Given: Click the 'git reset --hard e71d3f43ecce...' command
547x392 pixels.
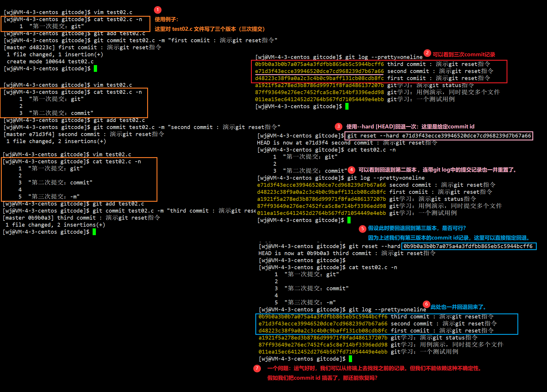Looking at the screenshot, I should (x=439, y=135).
